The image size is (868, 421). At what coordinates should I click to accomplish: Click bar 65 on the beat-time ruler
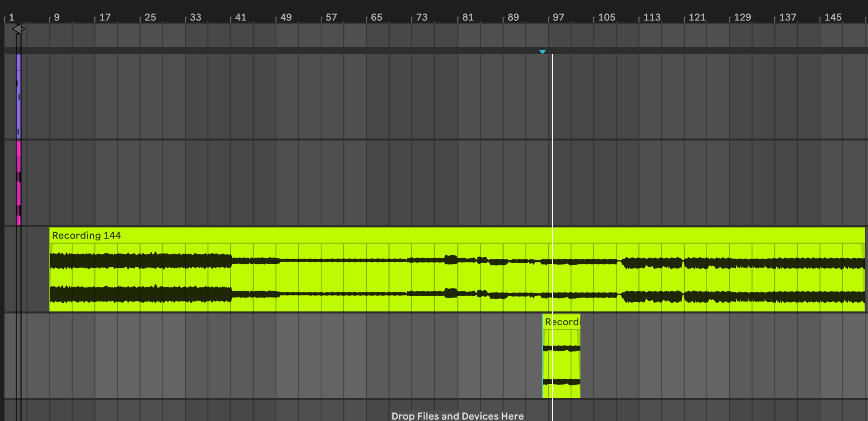tap(376, 17)
